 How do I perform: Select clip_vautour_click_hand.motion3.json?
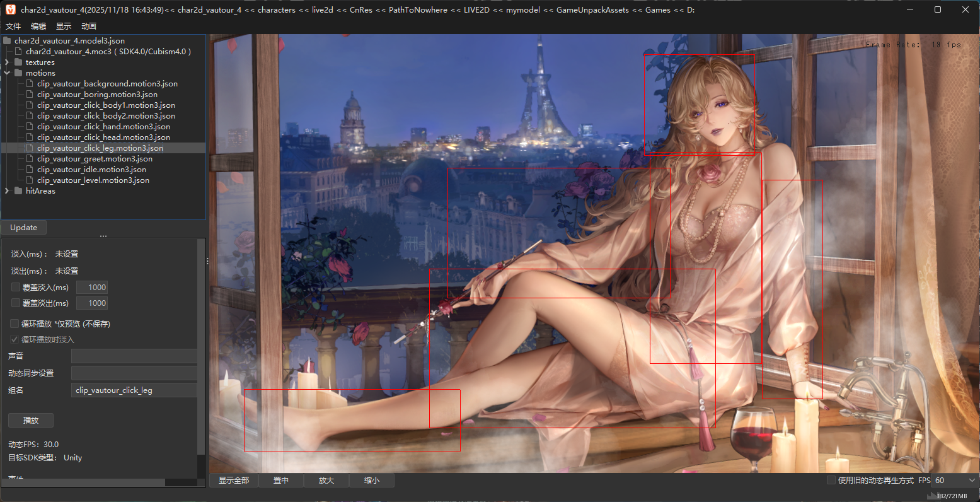103,127
